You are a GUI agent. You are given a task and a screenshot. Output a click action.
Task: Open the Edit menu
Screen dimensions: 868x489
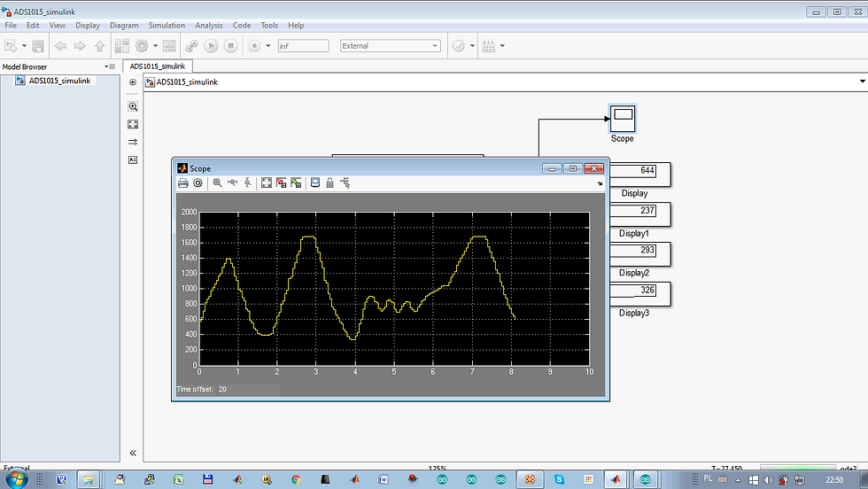33,26
